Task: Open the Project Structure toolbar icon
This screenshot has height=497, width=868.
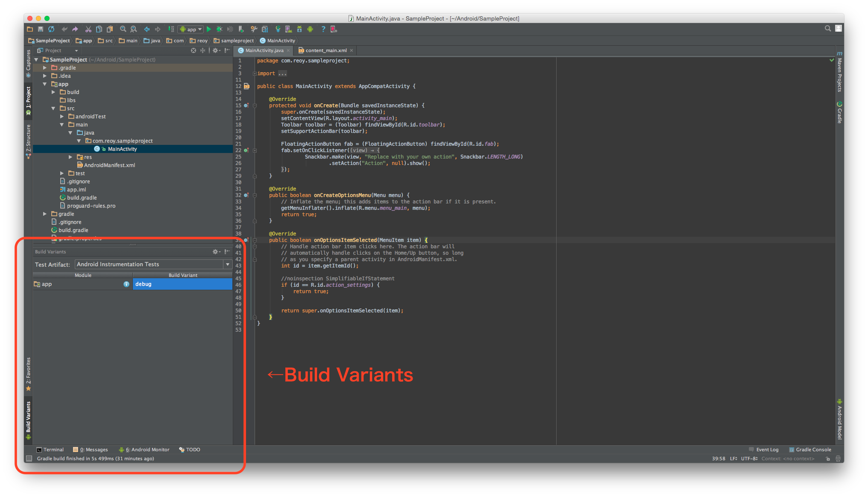Action: pyautogui.click(x=265, y=29)
